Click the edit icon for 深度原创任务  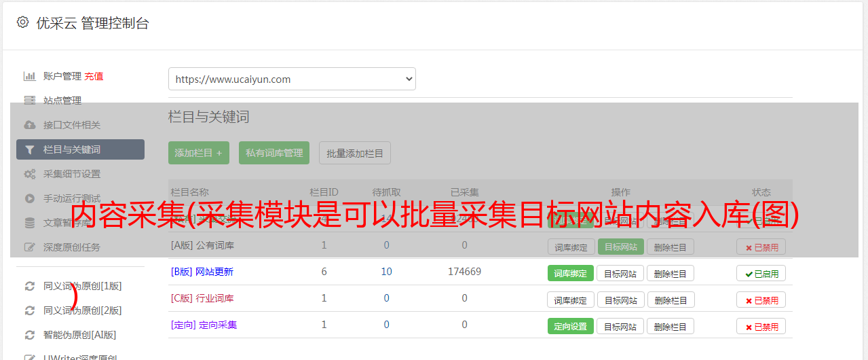click(x=30, y=247)
